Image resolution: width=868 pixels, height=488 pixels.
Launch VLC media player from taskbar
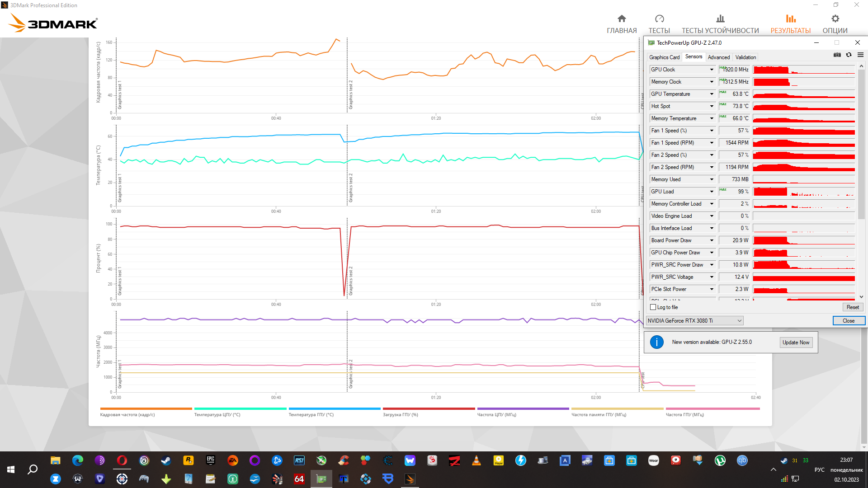pos(476,460)
